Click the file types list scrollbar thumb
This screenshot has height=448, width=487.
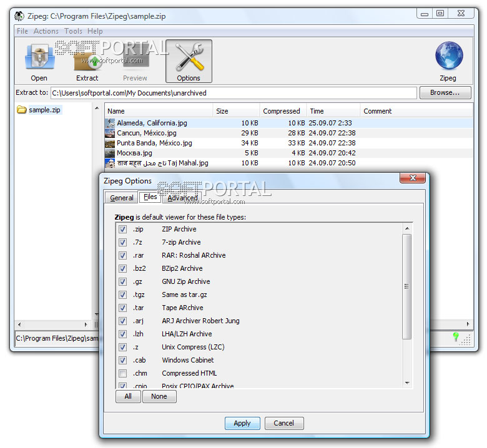click(x=407, y=286)
